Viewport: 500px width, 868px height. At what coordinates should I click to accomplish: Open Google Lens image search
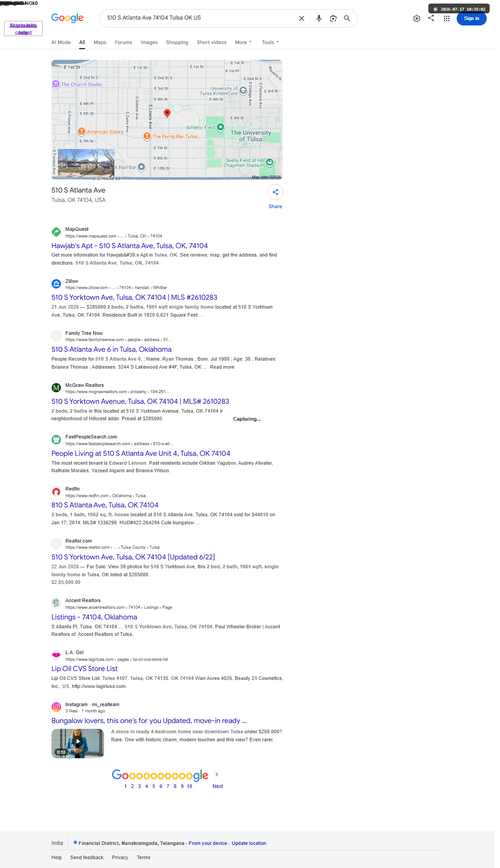[x=333, y=18]
